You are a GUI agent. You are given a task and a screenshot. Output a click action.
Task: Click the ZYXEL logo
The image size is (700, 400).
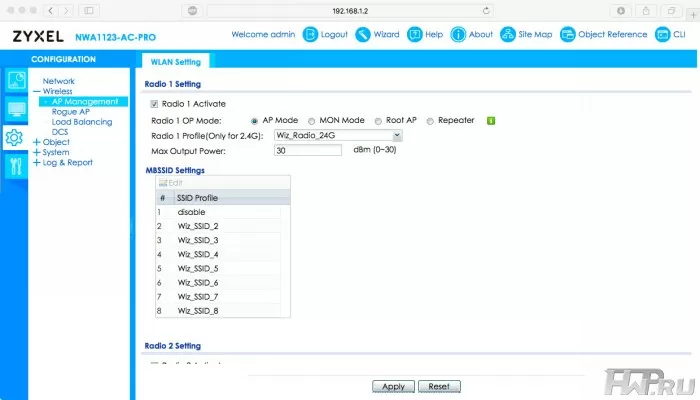click(38, 37)
